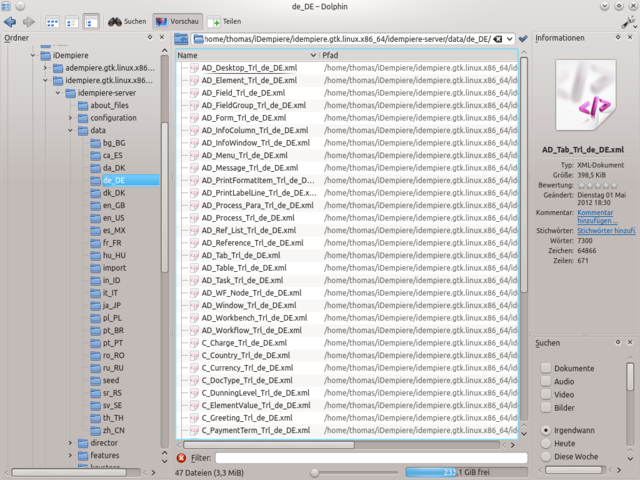Viewport: 640px width, 480px height.
Task: Switch to Icons view mode
Action: (53, 21)
